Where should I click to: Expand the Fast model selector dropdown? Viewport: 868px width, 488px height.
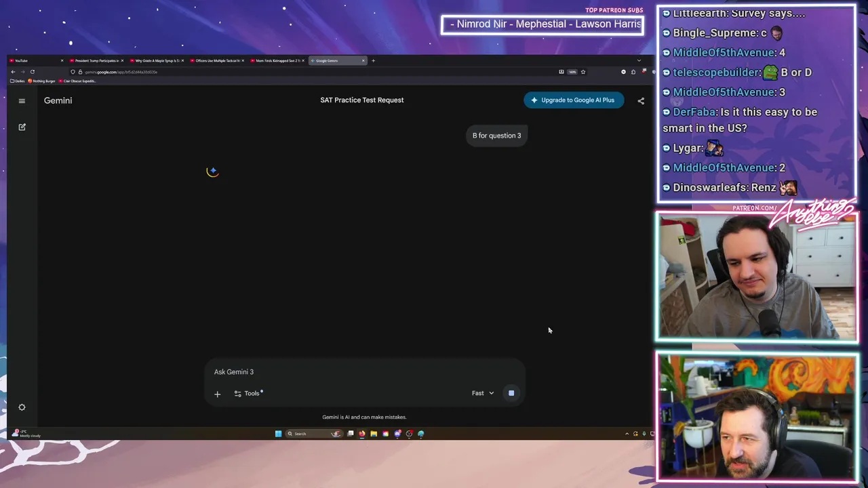[483, 393]
